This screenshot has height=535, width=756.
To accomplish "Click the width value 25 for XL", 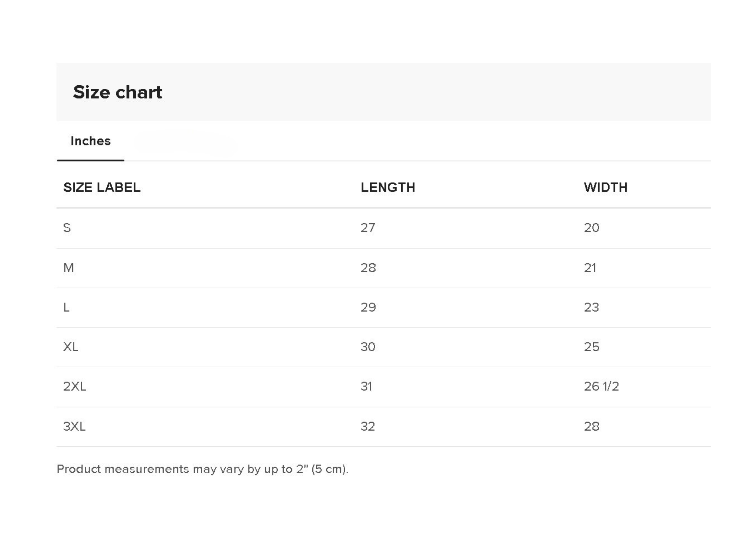I will pos(592,347).
